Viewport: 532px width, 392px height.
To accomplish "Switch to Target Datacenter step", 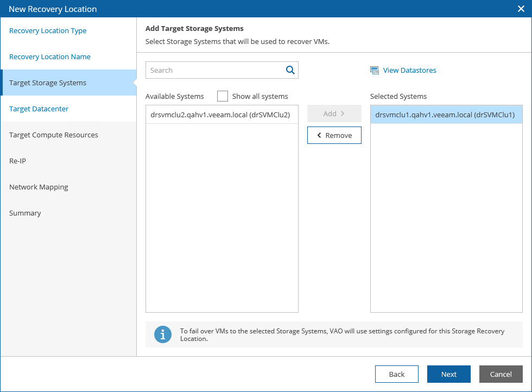I will point(39,109).
